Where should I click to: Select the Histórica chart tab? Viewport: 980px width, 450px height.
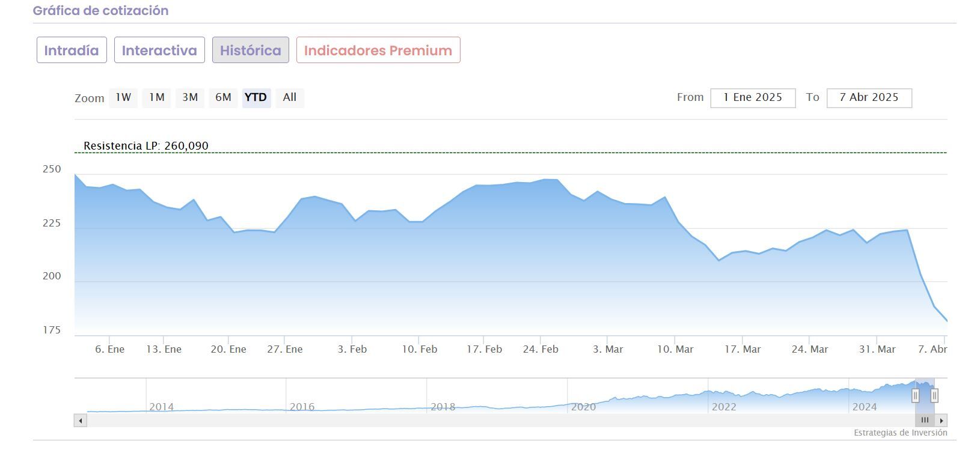(250, 50)
